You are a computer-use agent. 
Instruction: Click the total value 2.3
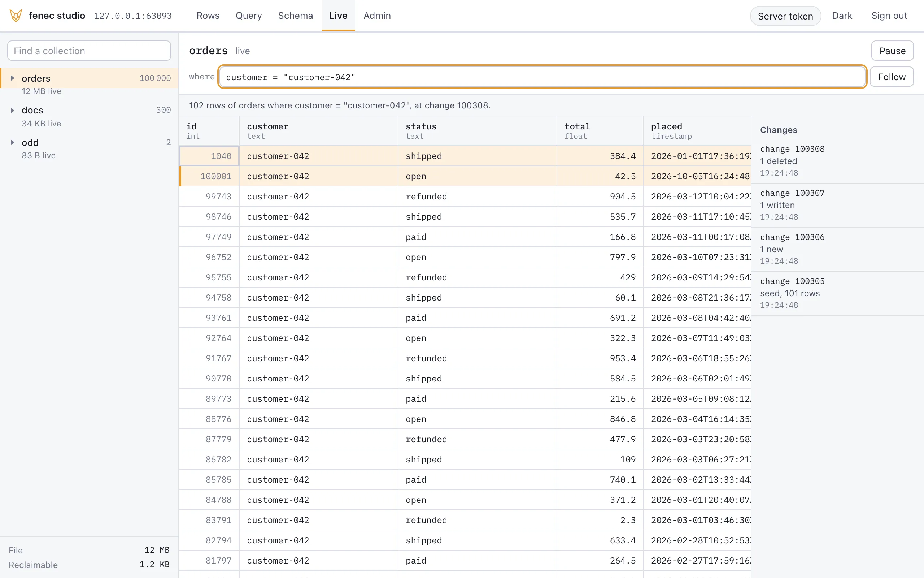628,521
